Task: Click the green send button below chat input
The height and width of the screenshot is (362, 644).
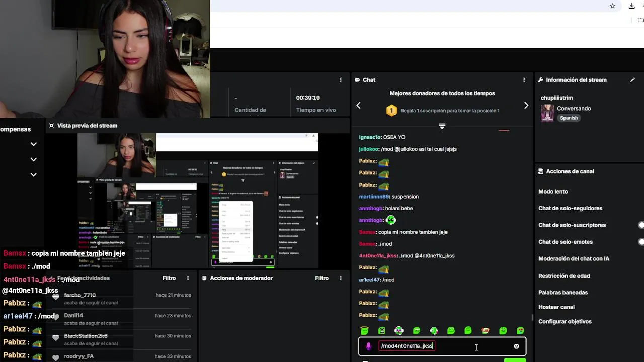Action: (x=515, y=360)
